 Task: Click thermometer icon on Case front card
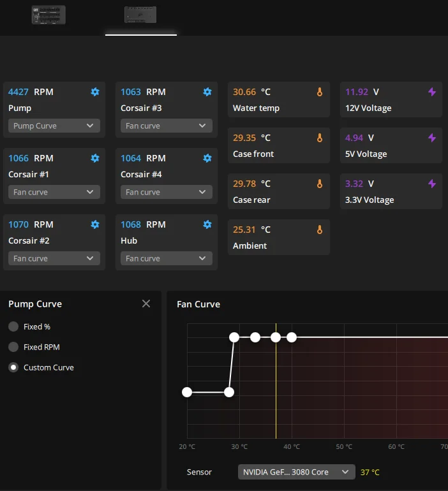tap(320, 138)
